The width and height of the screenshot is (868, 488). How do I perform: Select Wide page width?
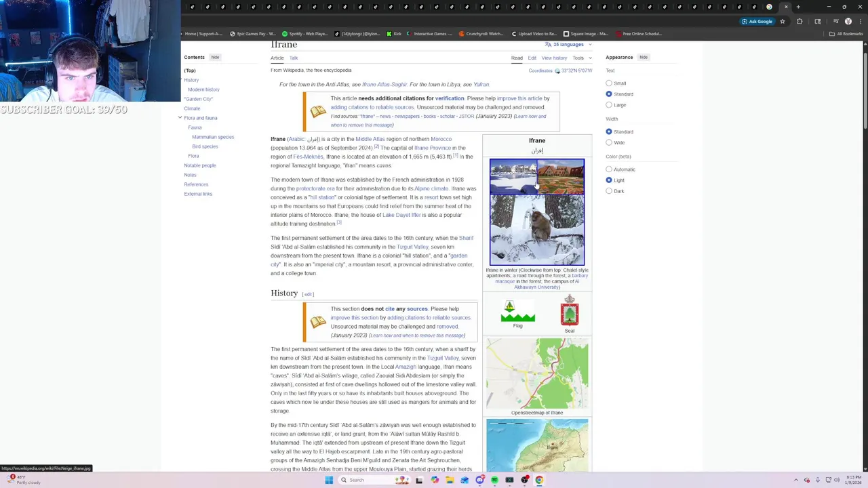(609, 142)
